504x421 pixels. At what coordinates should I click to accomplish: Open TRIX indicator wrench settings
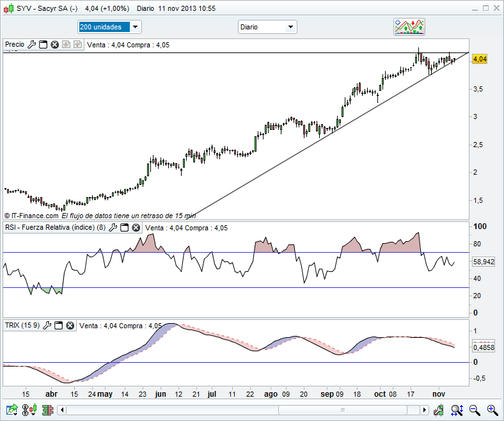pos(48,325)
